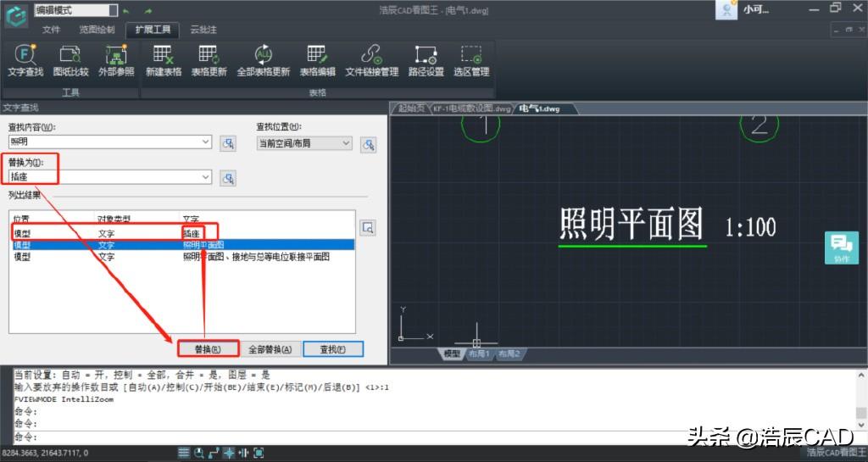Select the 扩展工具 ribbon tab
Image resolution: width=868 pixels, height=462 pixels.
point(153,30)
